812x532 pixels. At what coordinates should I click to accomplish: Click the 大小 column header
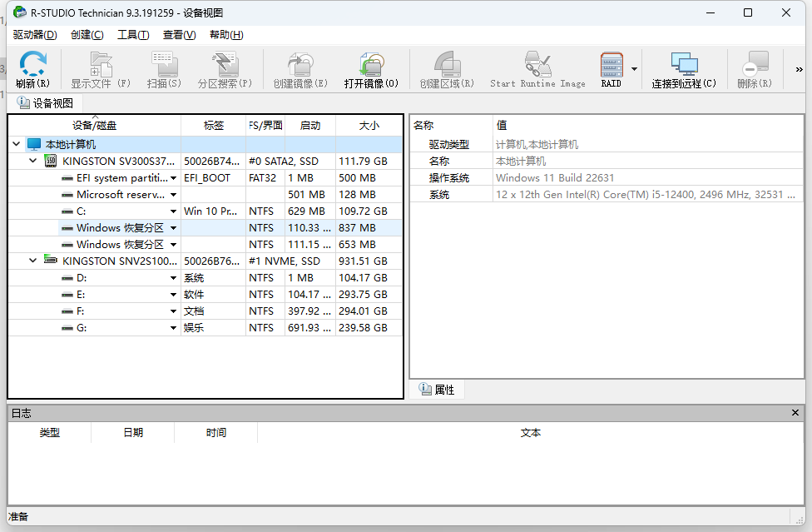pyautogui.click(x=369, y=126)
